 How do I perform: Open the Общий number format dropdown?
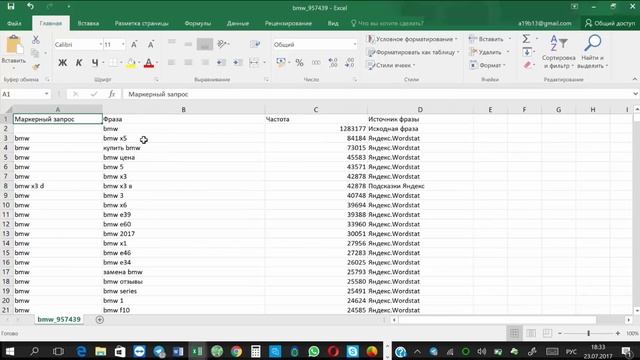[355, 44]
